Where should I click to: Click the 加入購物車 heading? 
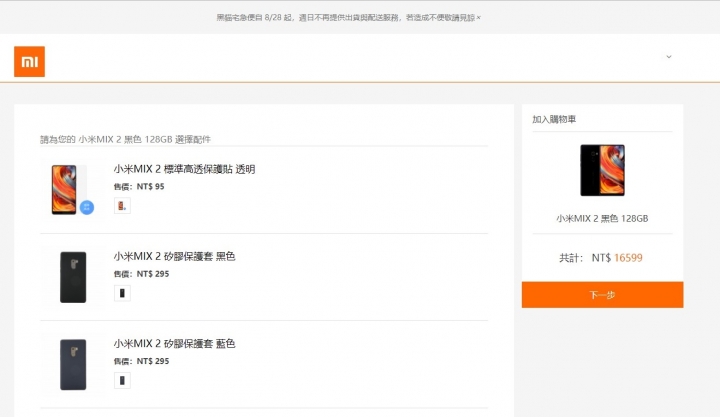[554, 119]
